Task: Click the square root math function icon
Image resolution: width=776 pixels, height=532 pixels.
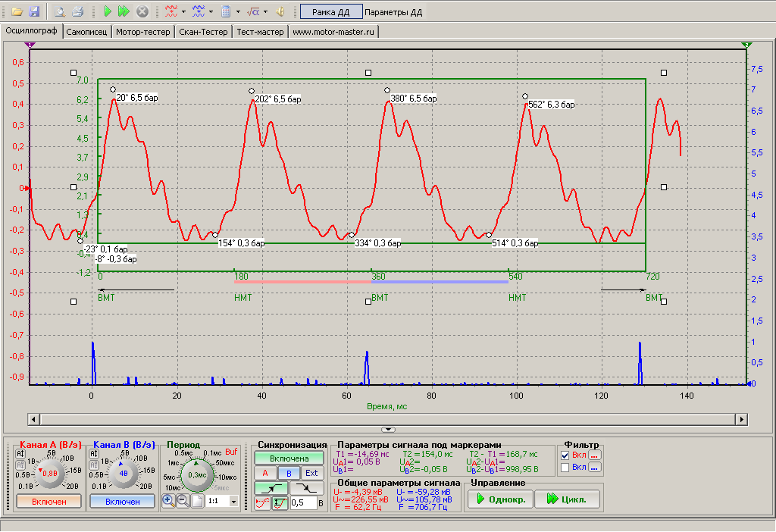Action: pos(253,11)
